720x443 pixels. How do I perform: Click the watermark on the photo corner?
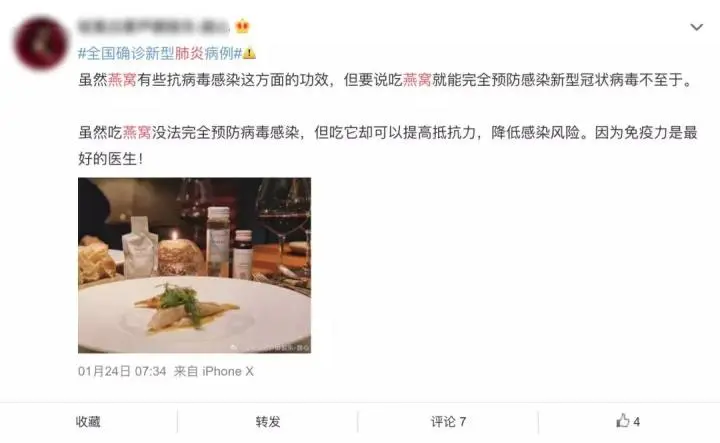point(271,348)
